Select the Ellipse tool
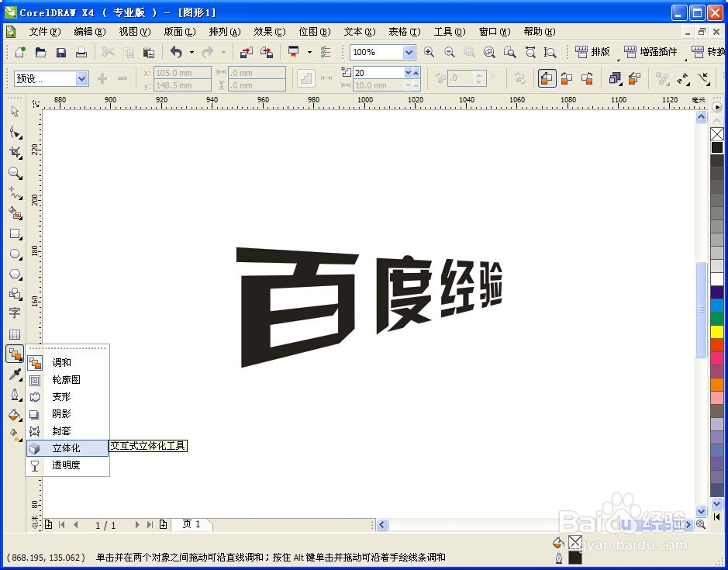The image size is (728, 570). tap(15, 254)
